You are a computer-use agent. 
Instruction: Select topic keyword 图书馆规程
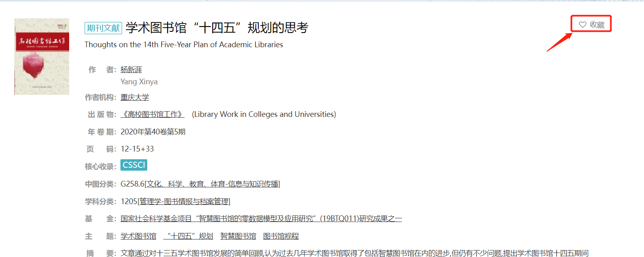pos(281,236)
